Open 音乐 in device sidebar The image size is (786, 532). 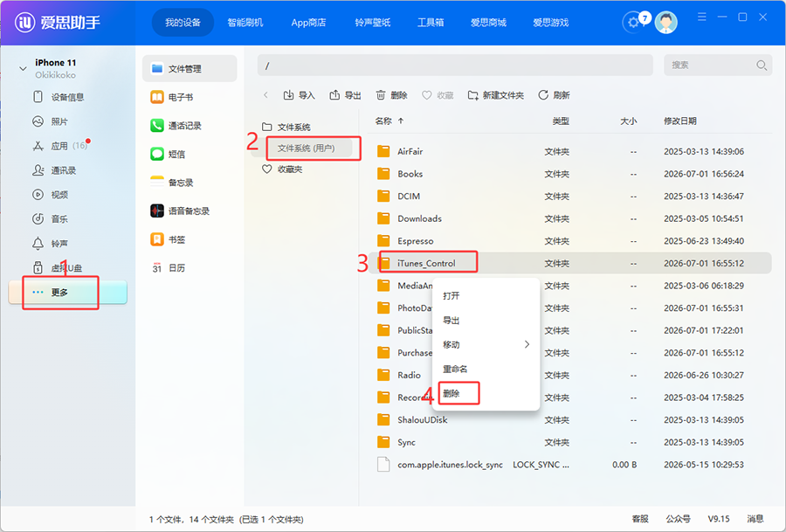(x=51, y=219)
